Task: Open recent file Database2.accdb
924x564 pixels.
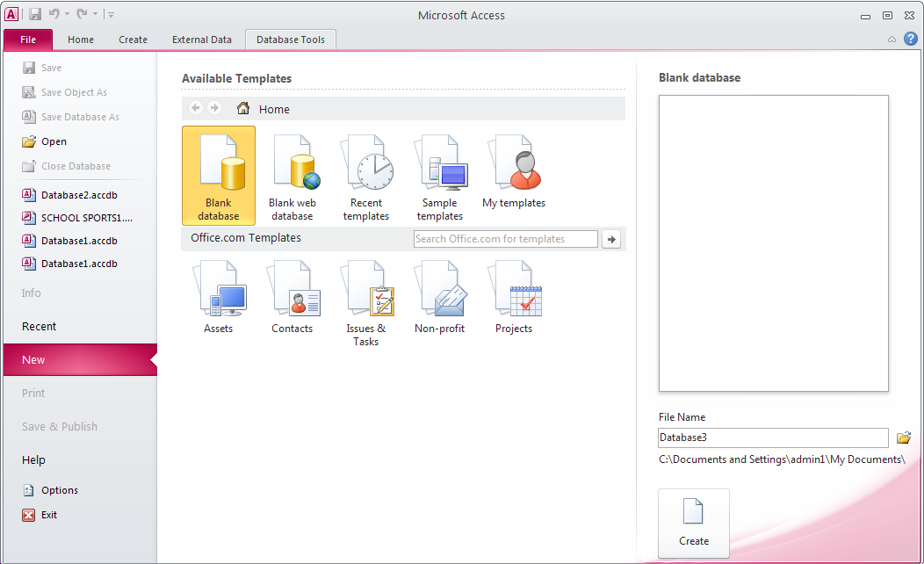Action: 70,195
